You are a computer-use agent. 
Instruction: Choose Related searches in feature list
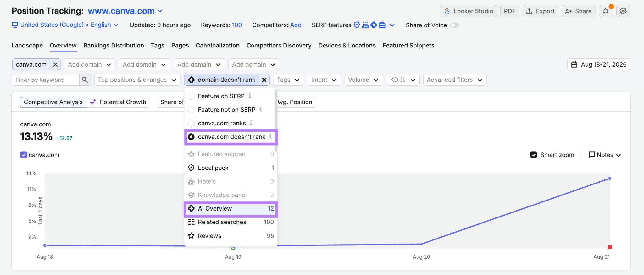click(231, 222)
